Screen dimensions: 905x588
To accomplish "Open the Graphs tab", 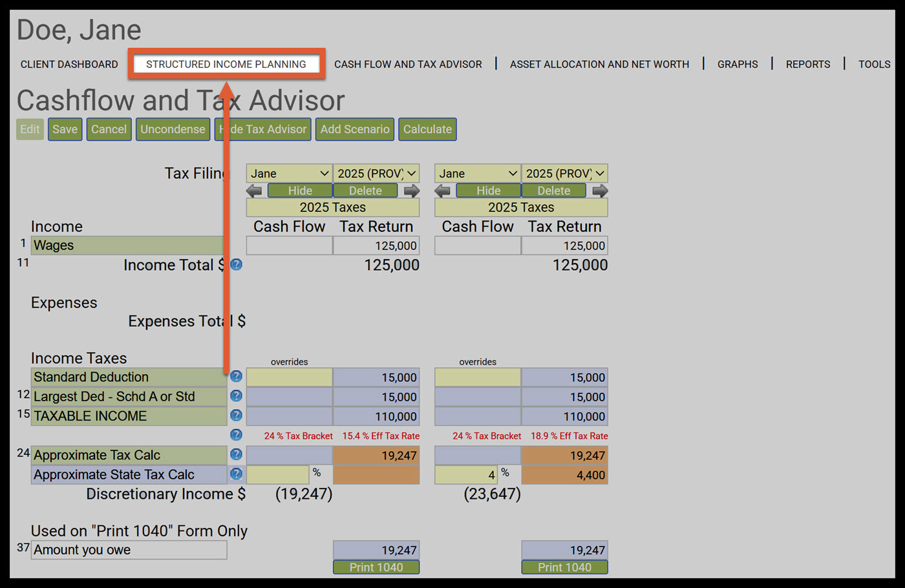I will pyautogui.click(x=738, y=64).
